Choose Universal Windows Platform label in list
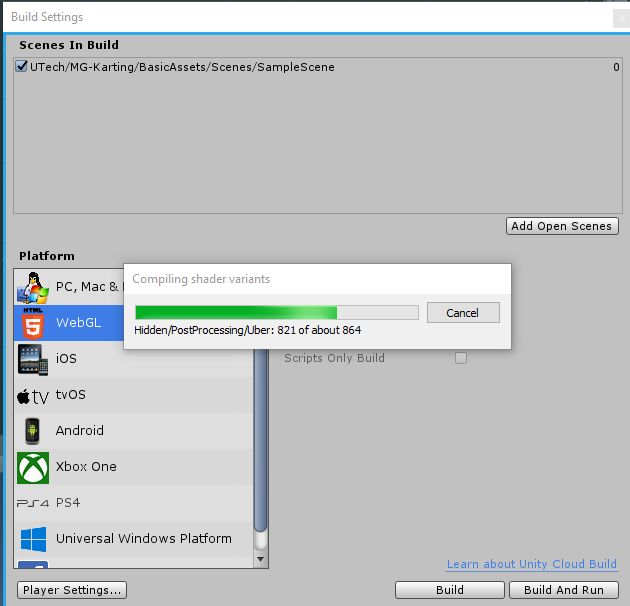 click(x=143, y=539)
